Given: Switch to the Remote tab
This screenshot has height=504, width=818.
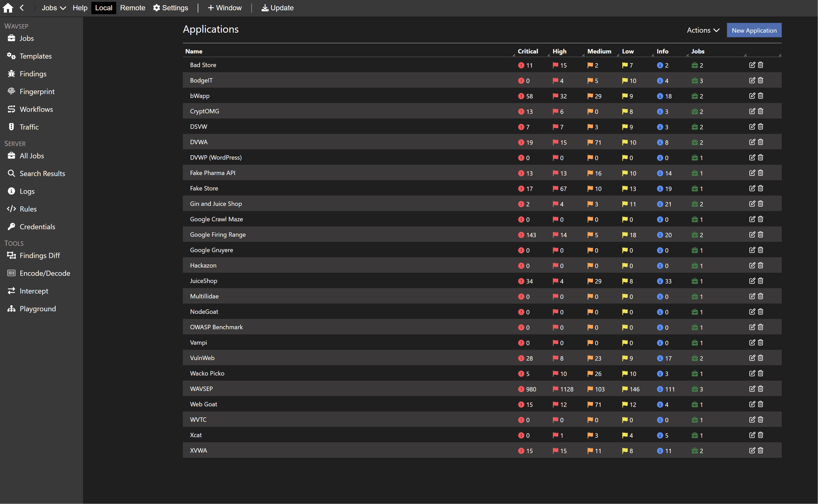Looking at the screenshot, I should point(132,8).
